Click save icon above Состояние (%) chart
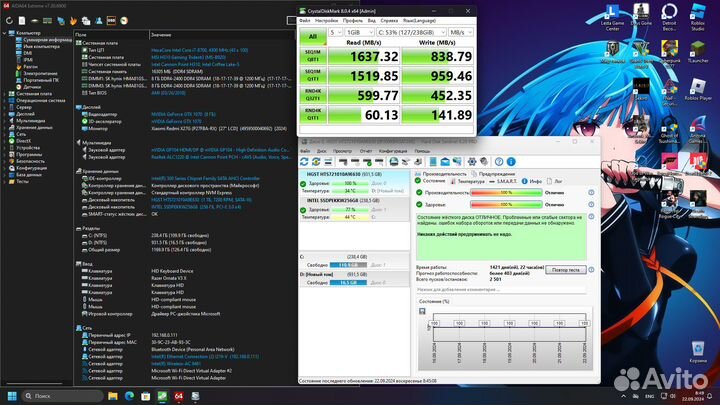This screenshot has width=720, height=405. [x=422, y=311]
